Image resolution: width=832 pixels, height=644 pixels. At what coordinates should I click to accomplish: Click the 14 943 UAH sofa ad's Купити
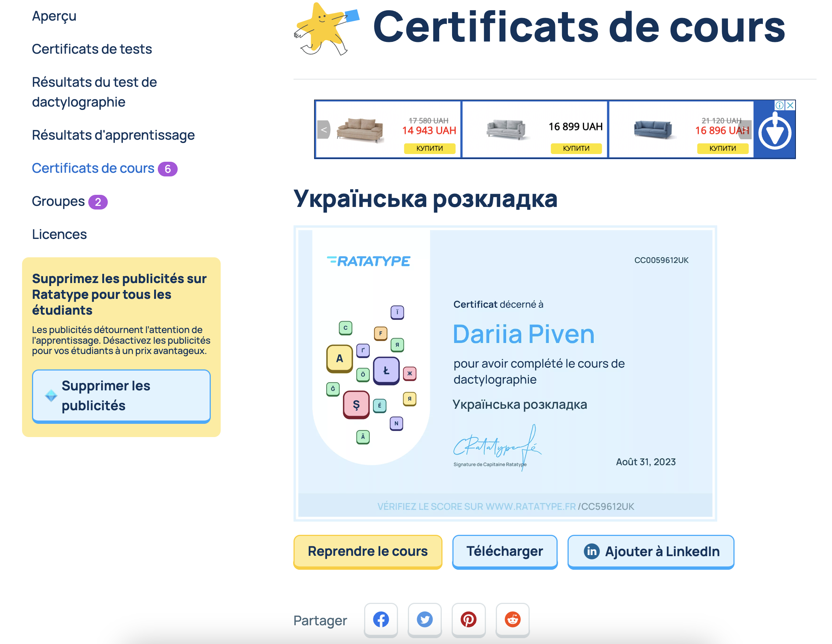pyautogui.click(x=430, y=148)
